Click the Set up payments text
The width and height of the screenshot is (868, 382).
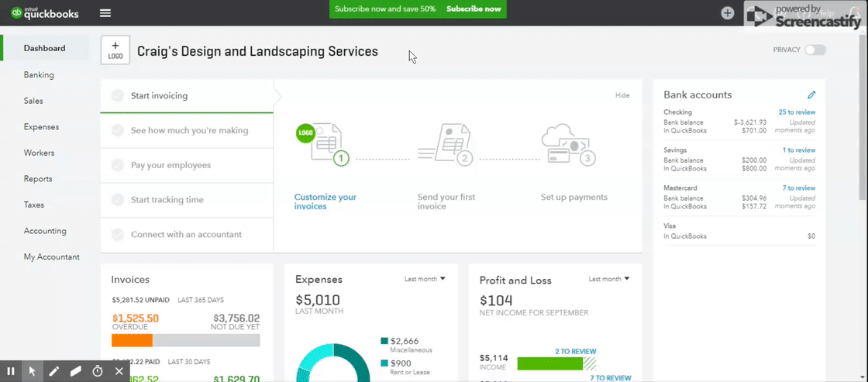[x=574, y=197]
